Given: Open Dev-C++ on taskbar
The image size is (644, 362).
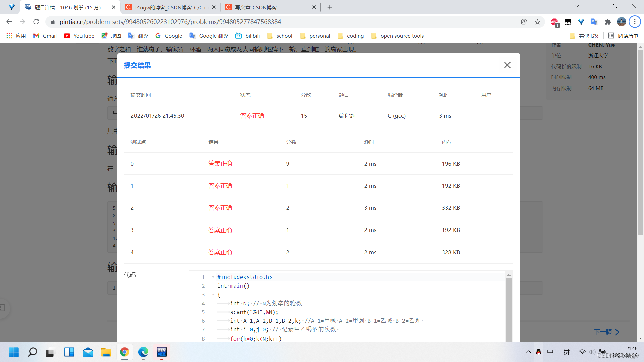Looking at the screenshot, I should (x=162, y=352).
